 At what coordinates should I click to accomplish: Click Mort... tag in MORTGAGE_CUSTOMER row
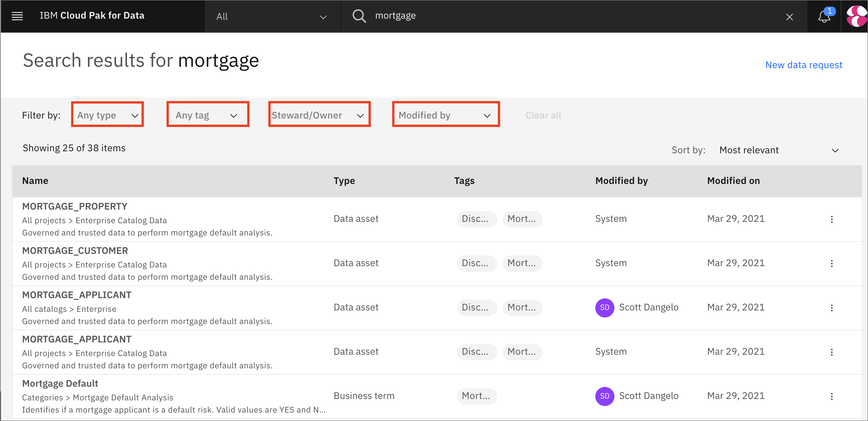click(x=522, y=263)
